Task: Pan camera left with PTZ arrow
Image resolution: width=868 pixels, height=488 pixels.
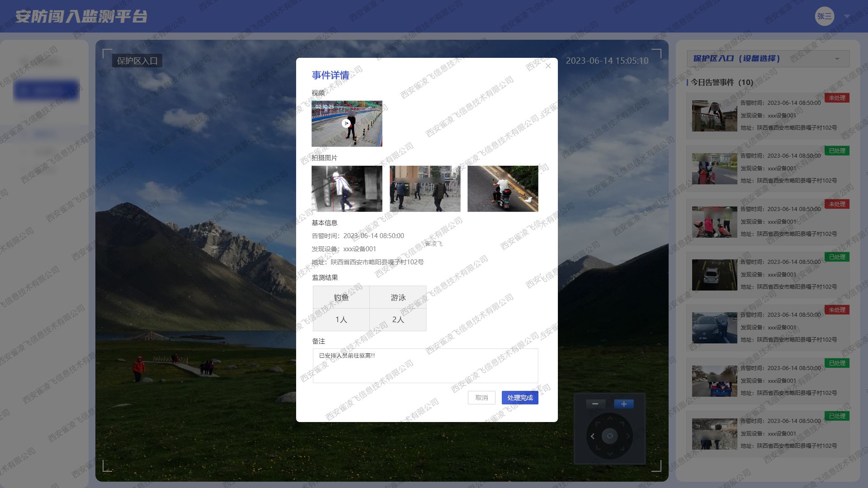Action: 593,436
